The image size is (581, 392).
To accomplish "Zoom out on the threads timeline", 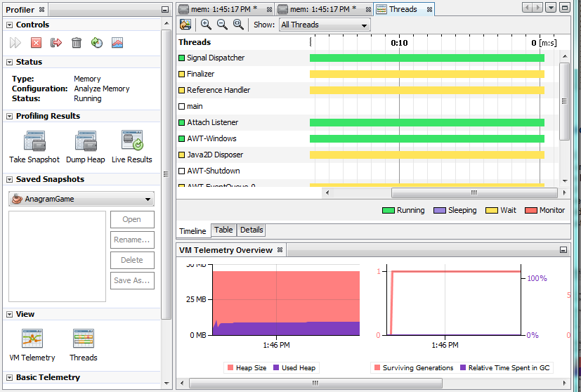I will click(x=222, y=25).
